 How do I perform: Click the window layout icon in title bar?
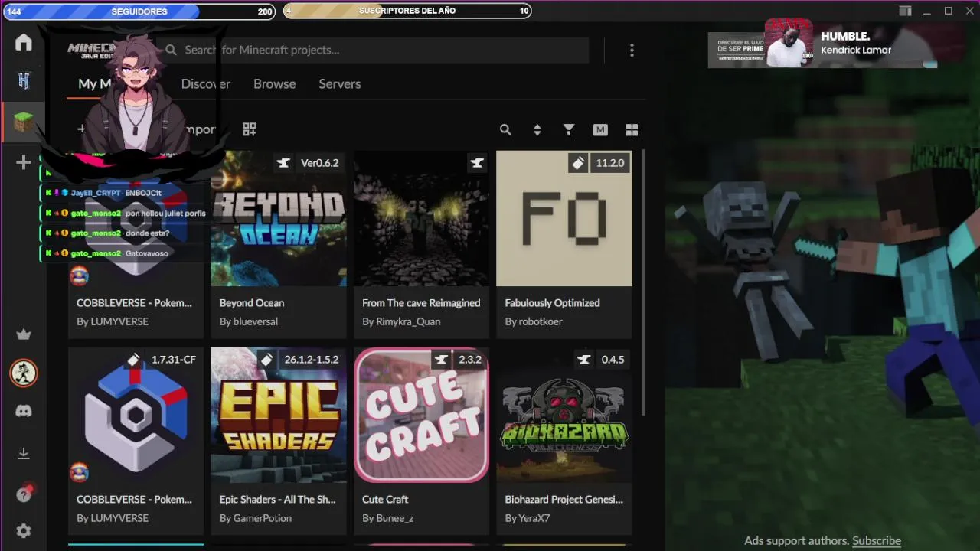[x=906, y=11]
